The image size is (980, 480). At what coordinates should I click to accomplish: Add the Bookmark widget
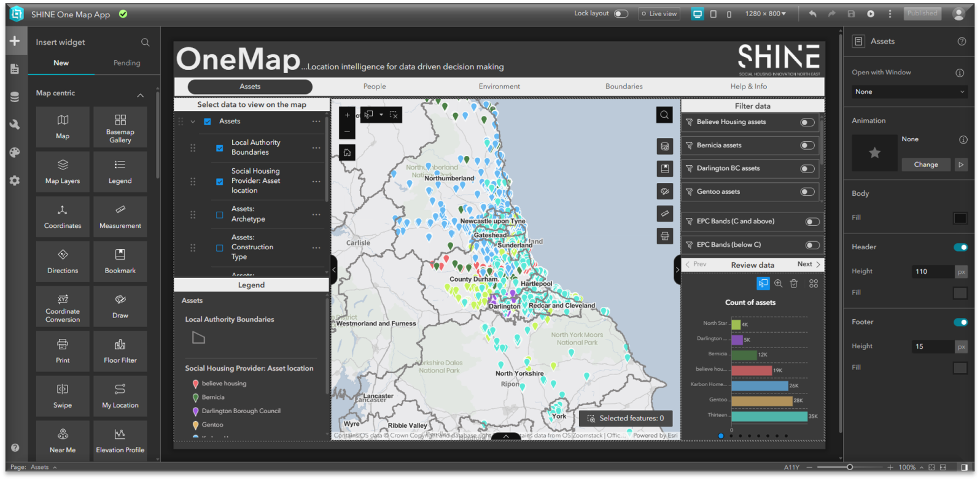[x=120, y=261]
